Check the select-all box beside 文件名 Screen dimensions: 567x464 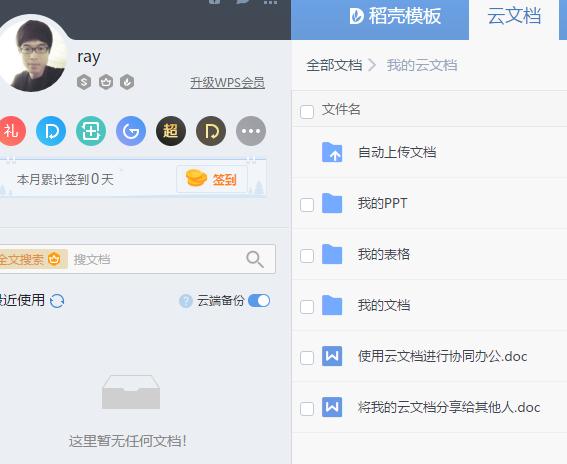[x=307, y=112]
